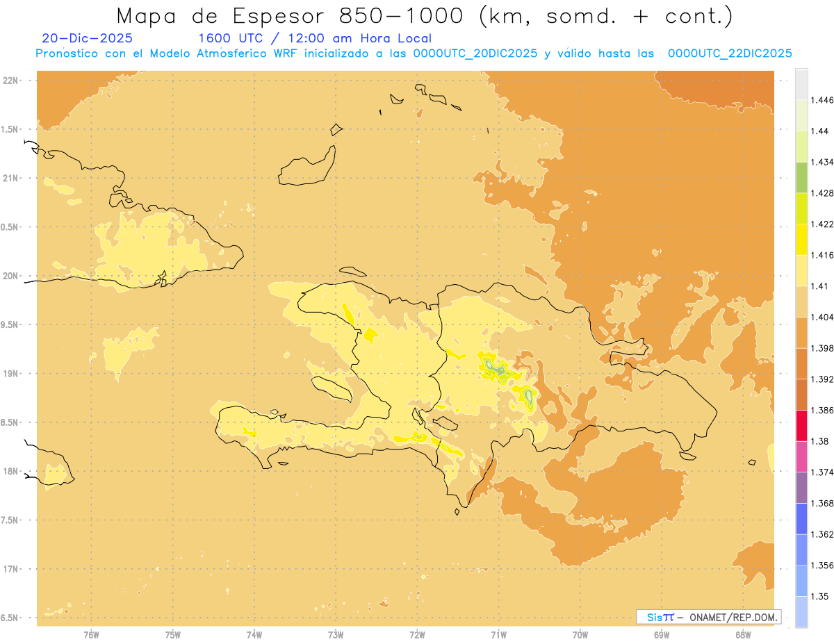This screenshot has width=834, height=644.
Task: Click the "75W" longitude label
Action: coord(173,635)
